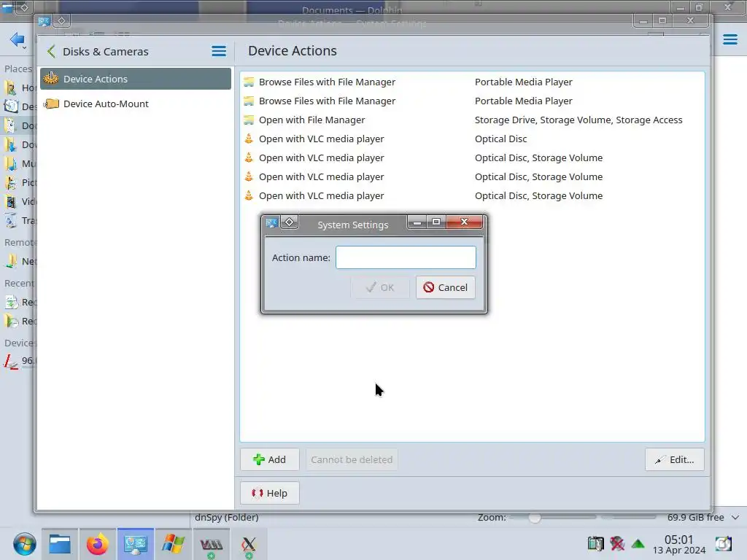Select first Browse Files with File Manager row
This screenshot has width=747, height=560.
point(472,82)
